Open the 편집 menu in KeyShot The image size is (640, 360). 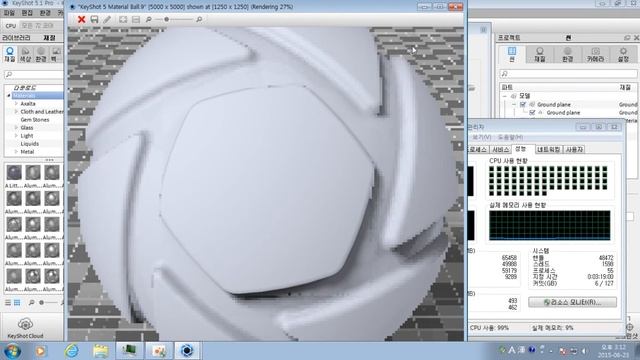[x=27, y=13]
